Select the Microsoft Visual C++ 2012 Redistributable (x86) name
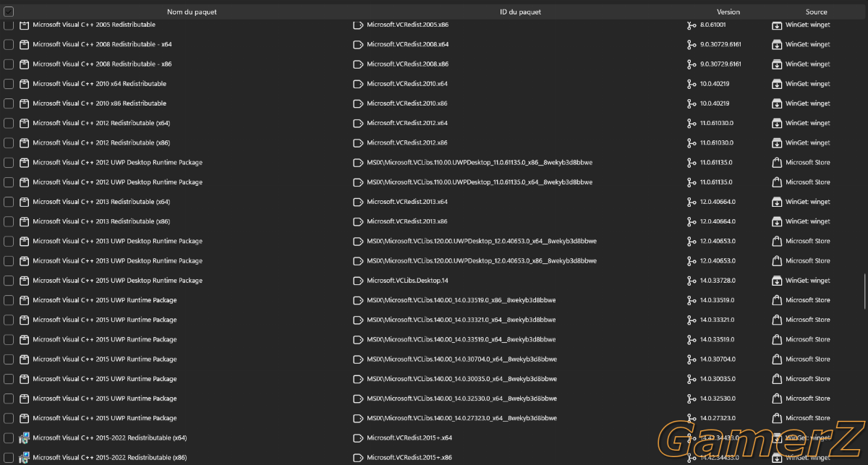 (x=101, y=142)
